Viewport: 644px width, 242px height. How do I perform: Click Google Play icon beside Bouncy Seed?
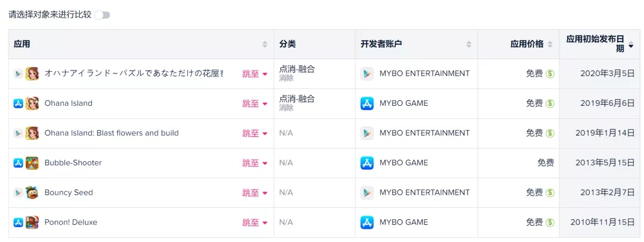click(x=18, y=193)
